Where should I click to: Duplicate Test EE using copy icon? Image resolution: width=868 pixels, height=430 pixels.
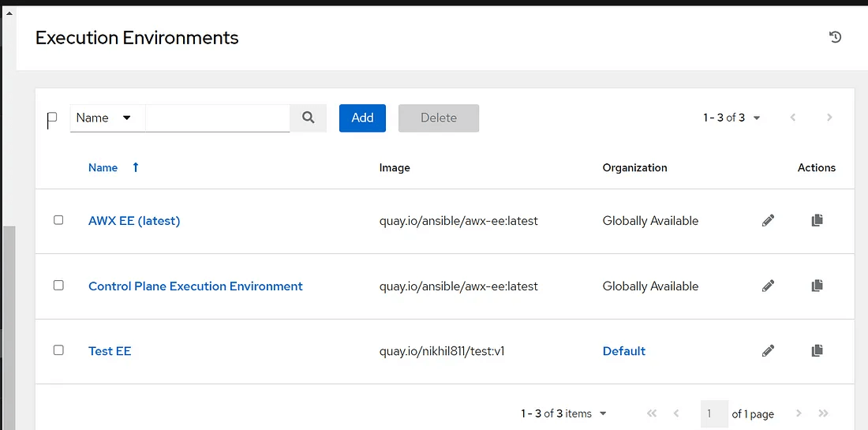coord(817,351)
